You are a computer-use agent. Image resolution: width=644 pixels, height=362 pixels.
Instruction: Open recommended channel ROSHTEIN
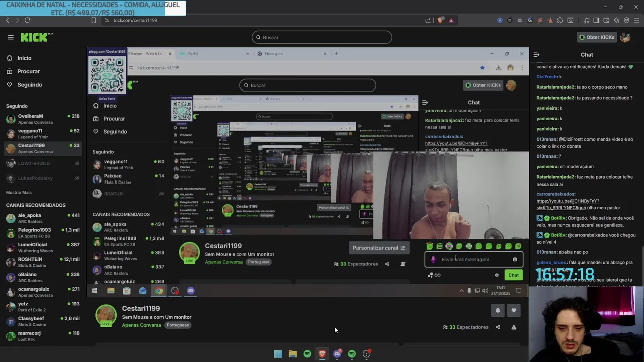[43, 262]
